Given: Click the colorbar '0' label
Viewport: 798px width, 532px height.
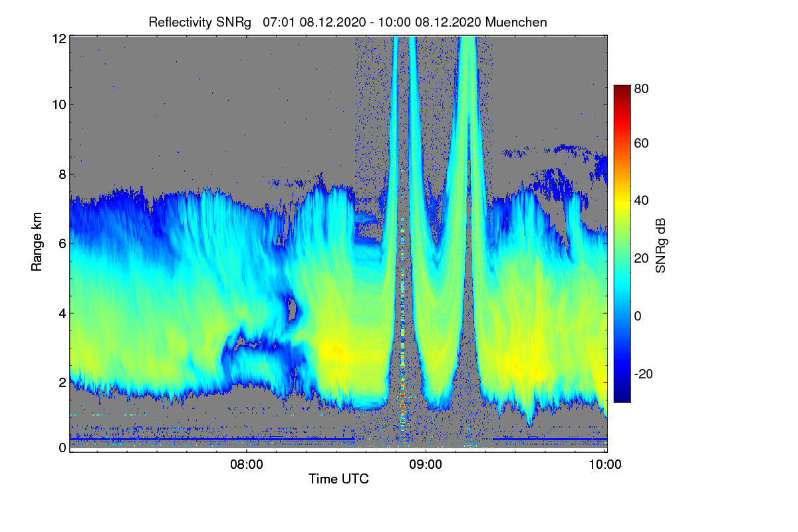Looking at the screenshot, I should coord(638,317).
